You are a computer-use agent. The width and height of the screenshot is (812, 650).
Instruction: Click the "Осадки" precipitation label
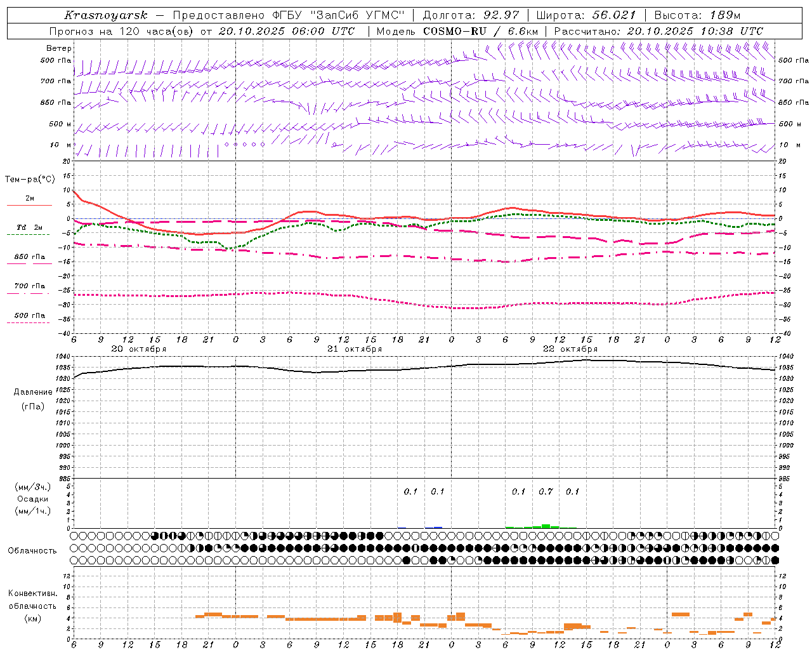pos(33,499)
